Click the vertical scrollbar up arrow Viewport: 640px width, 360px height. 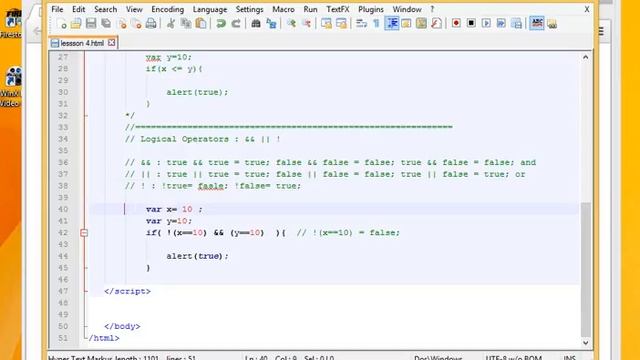click(585, 57)
